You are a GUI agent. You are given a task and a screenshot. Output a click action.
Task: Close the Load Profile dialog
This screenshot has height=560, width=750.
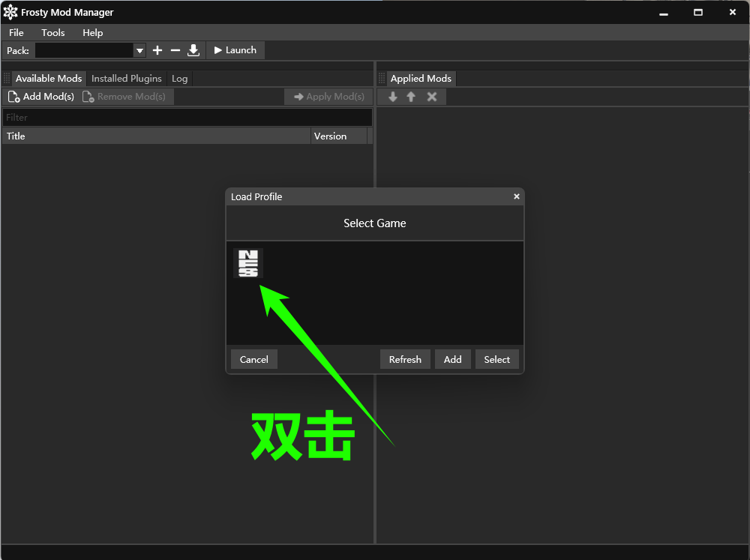(x=517, y=196)
